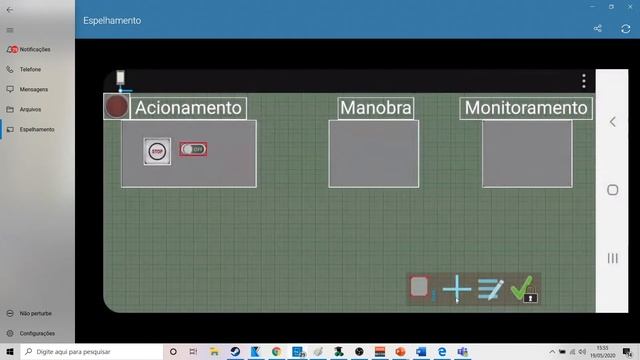640x360 pixels.
Task: Click the Monitoramento label
Action: pos(526,108)
